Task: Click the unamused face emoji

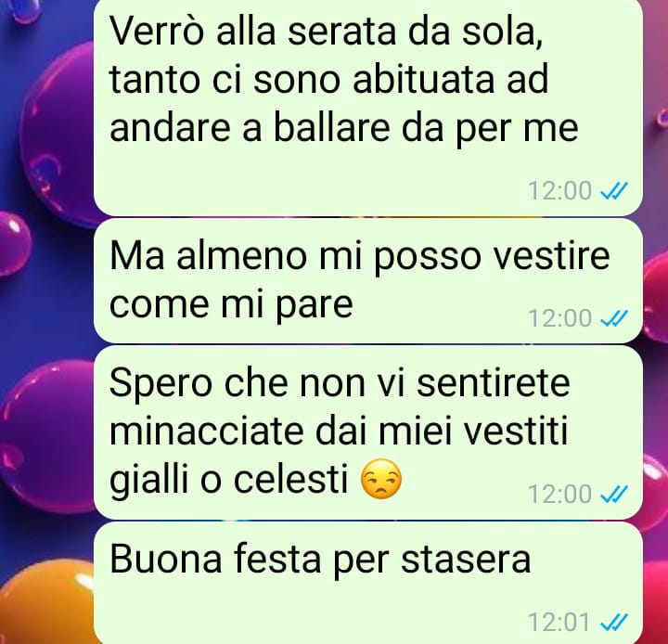Action: click(381, 480)
